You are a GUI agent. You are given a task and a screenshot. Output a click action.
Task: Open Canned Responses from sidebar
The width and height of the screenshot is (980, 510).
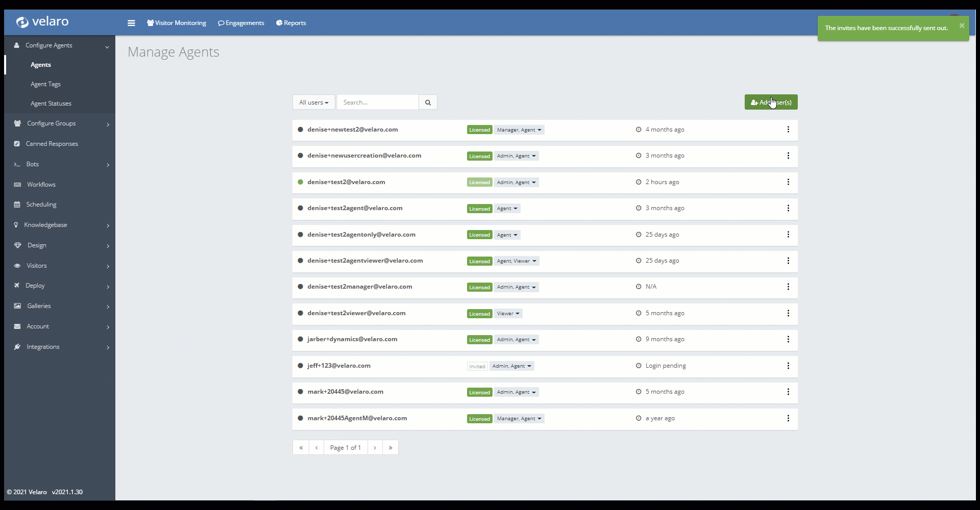click(x=52, y=144)
